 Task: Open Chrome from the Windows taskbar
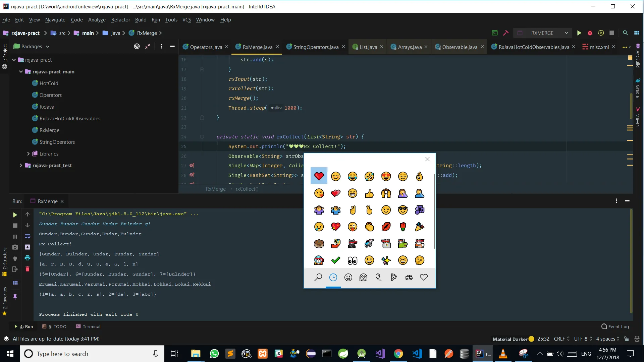coord(398,354)
